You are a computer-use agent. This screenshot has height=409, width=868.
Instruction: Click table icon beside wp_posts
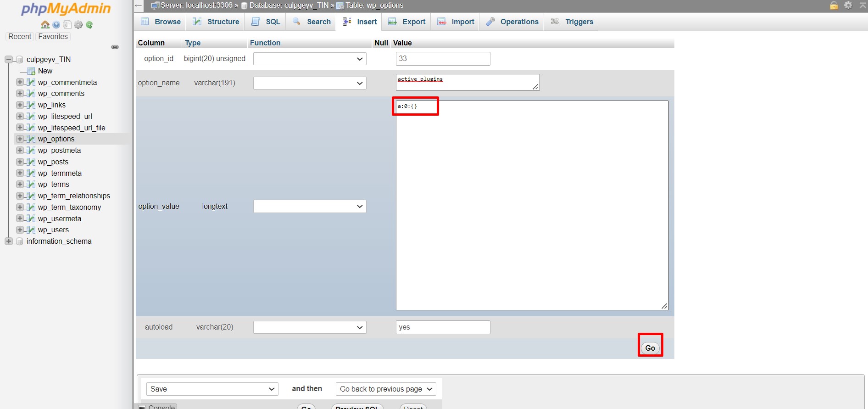(x=31, y=162)
